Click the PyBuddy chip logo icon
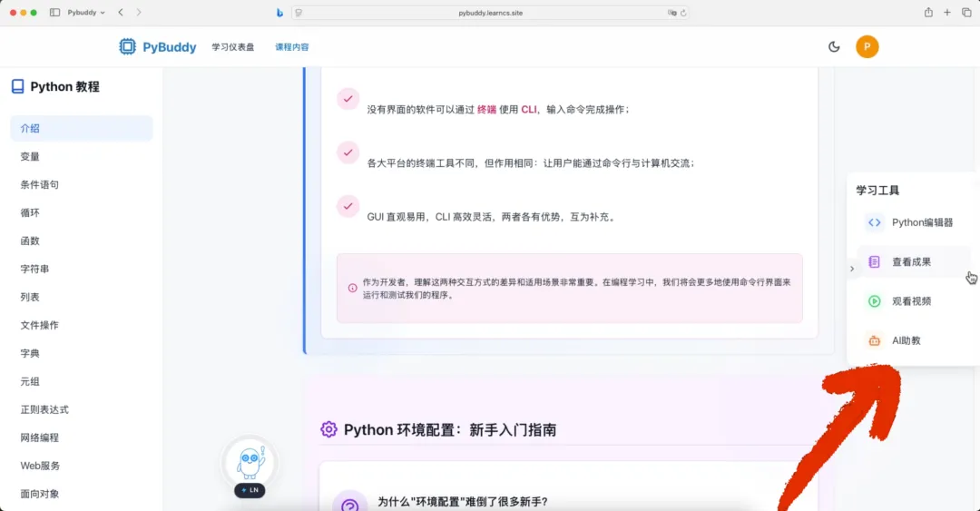Viewport: 980px width, 511px height. (127, 46)
